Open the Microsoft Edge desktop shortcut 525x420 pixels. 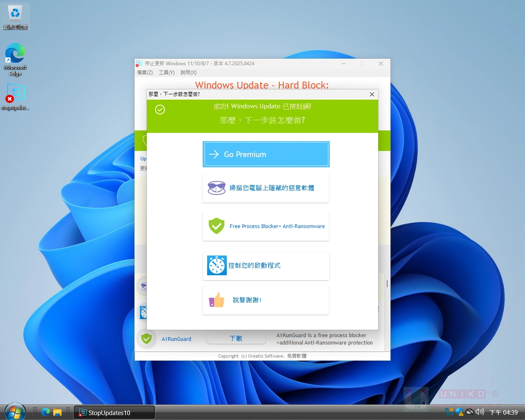point(15,59)
